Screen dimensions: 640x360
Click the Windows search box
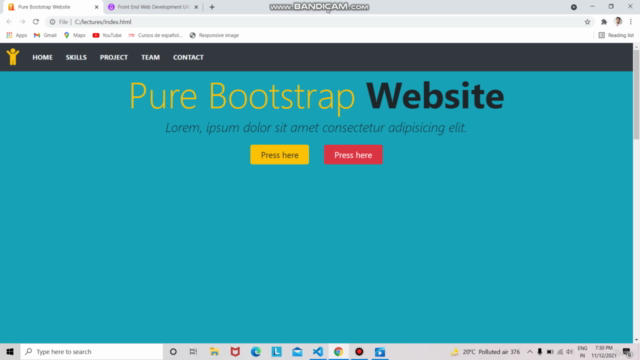pyautogui.click(x=91, y=351)
